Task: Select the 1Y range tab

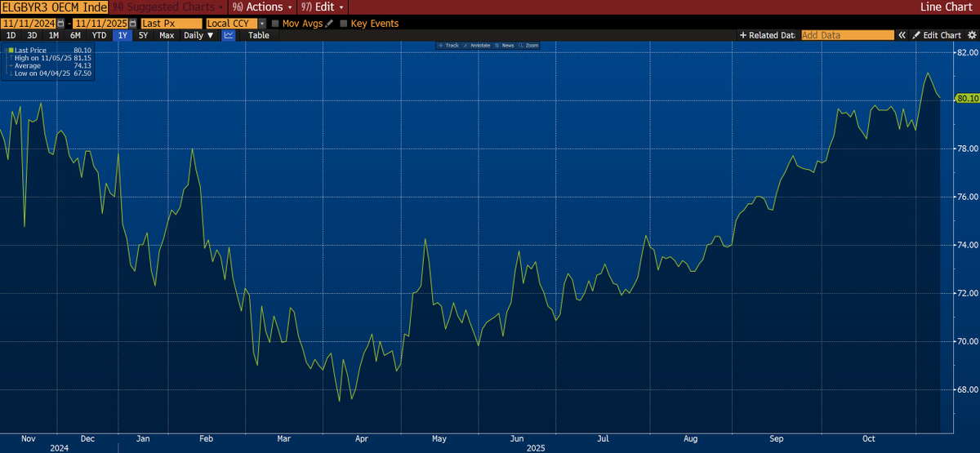Action: click(x=124, y=35)
